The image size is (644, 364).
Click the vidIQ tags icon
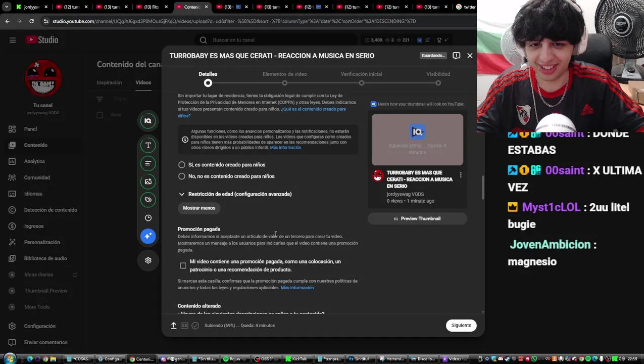coord(148,200)
